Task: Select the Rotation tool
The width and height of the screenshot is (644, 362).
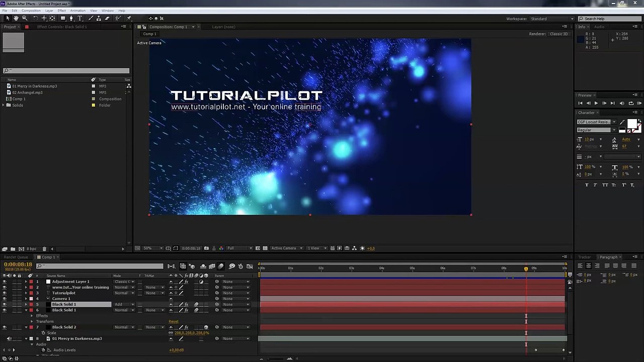Action: (x=35, y=19)
